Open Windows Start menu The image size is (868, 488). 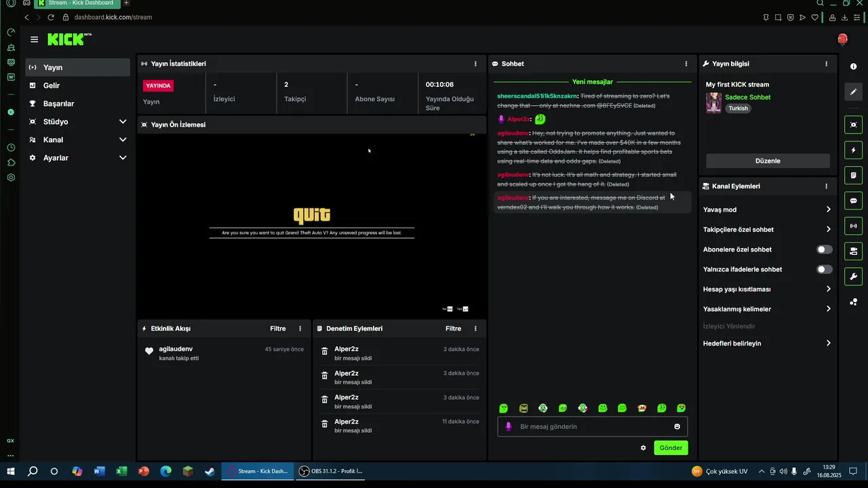11,471
